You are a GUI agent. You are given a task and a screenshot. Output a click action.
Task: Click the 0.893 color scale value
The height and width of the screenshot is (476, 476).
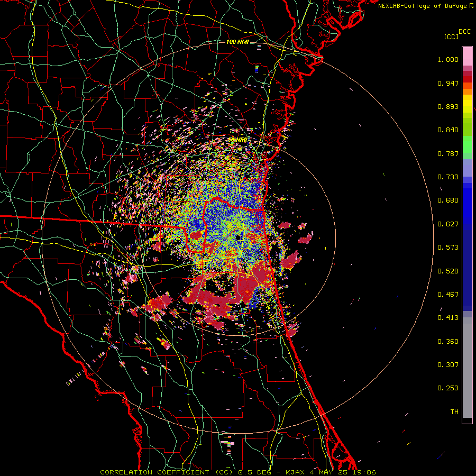point(448,106)
